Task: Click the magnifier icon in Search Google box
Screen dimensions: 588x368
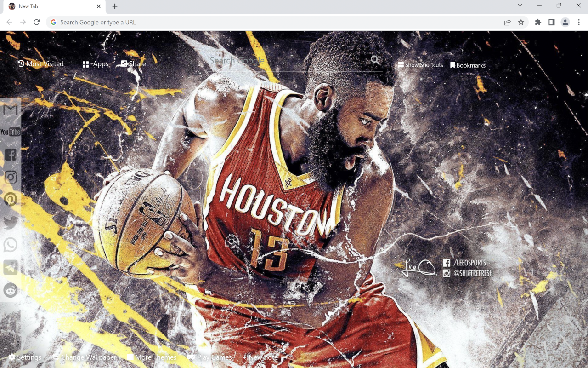Action: [x=375, y=60]
